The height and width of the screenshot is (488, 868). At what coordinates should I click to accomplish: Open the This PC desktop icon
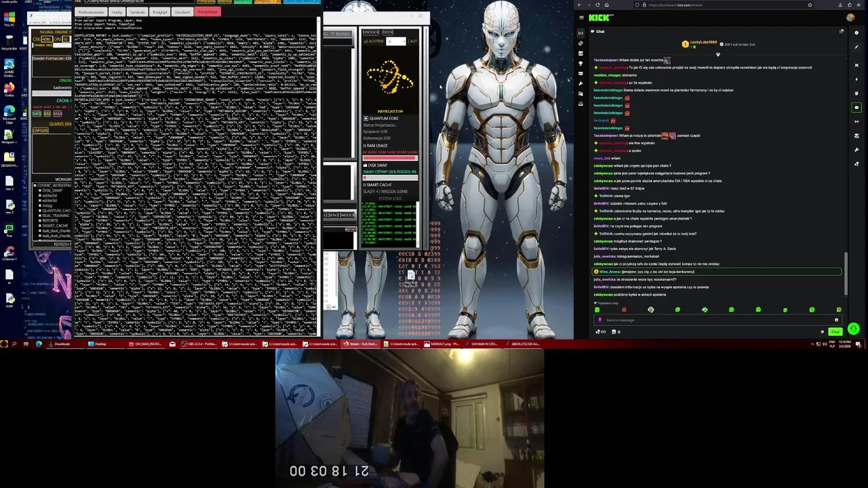(9, 20)
